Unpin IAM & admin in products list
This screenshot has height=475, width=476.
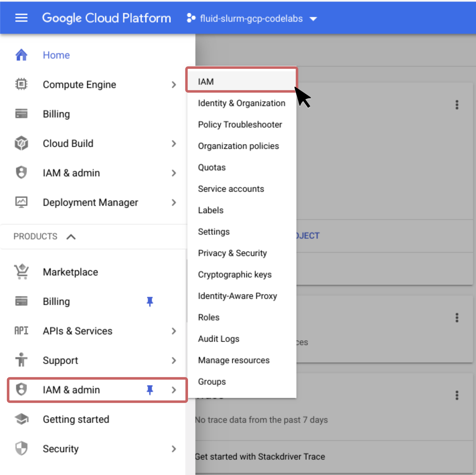coord(150,390)
